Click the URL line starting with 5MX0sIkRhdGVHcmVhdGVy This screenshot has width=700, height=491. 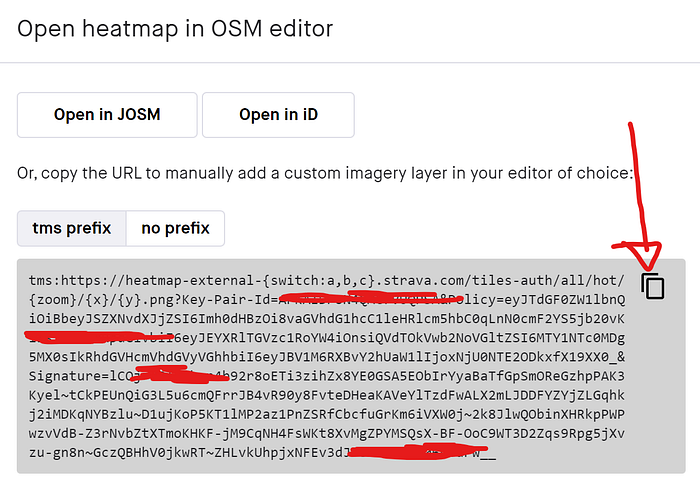coord(327,357)
